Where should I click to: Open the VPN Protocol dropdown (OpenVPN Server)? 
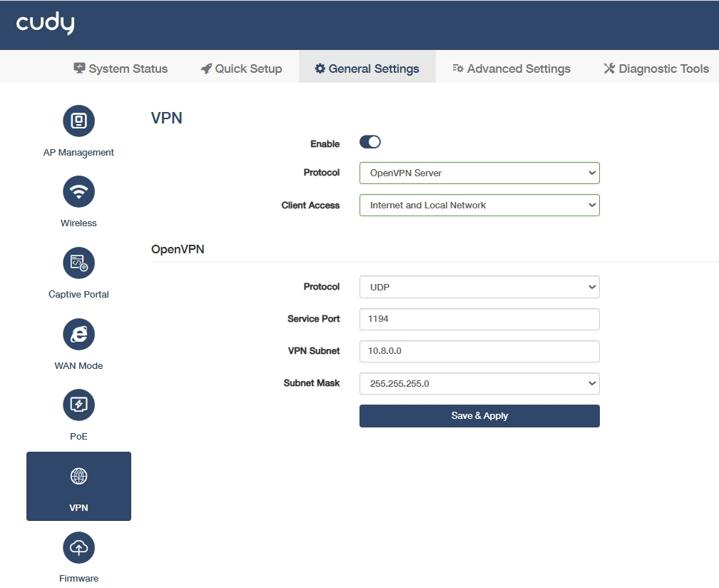click(x=479, y=173)
